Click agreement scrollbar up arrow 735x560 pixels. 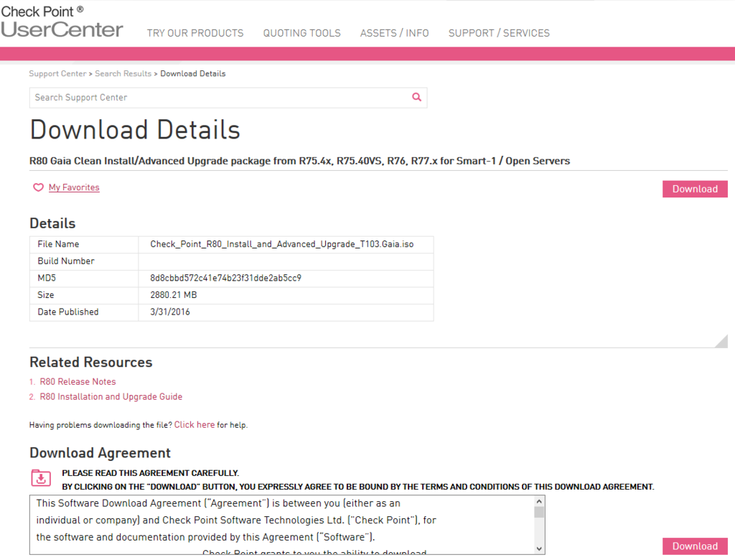(539, 501)
